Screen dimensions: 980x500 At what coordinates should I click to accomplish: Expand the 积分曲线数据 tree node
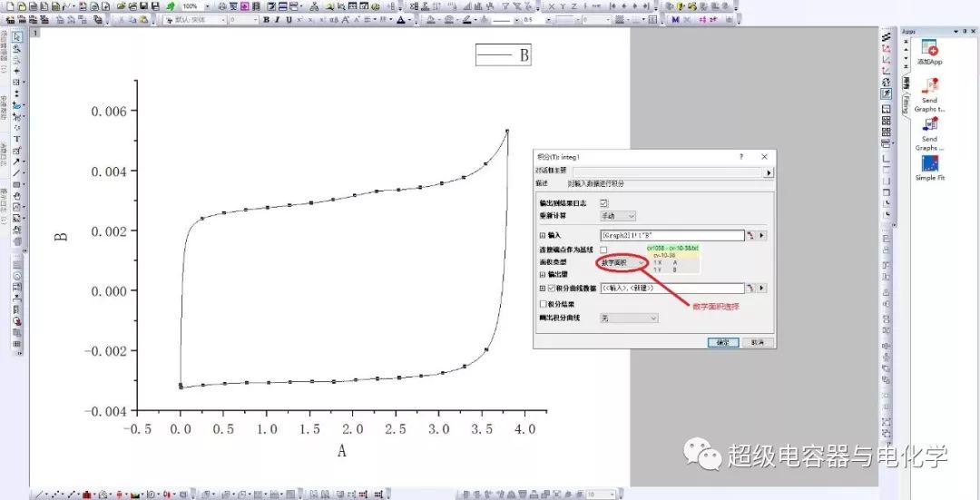tap(542, 289)
